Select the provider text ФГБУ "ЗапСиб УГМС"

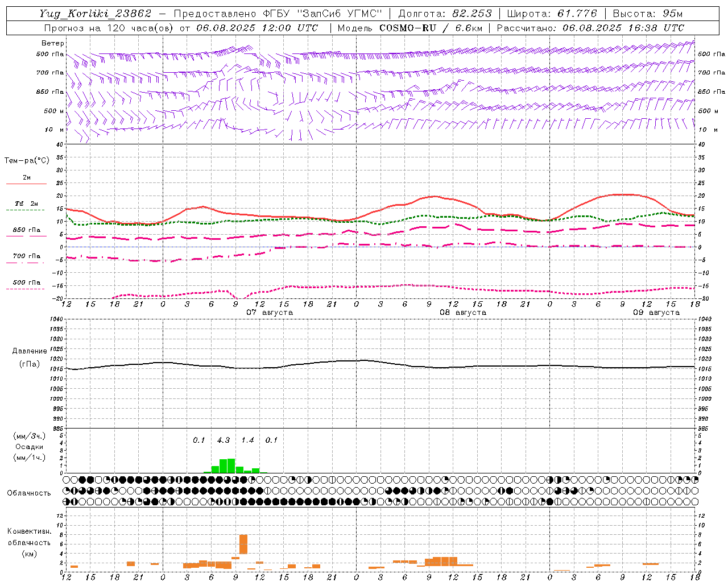(x=322, y=14)
